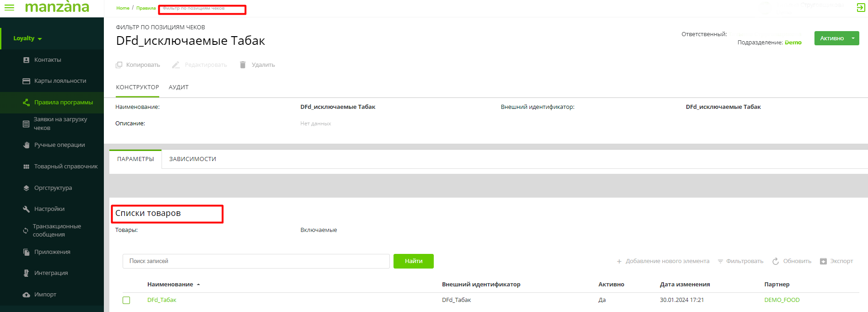Click the Delete (Удалить) trash icon
868x312 pixels.
(243, 65)
